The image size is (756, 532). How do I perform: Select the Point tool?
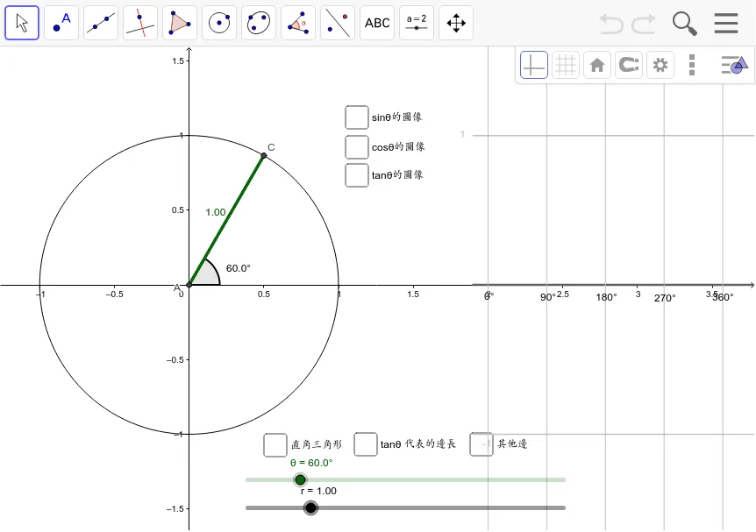click(x=61, y=23)
